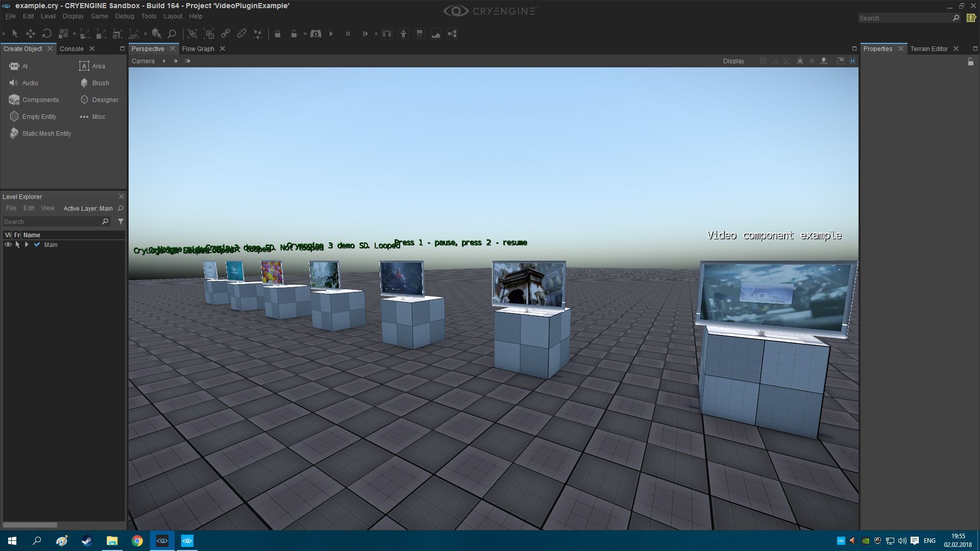Screen dimensions: 980x551
Task: Activate the Scale tool
Action: click(x=63, y=34)
